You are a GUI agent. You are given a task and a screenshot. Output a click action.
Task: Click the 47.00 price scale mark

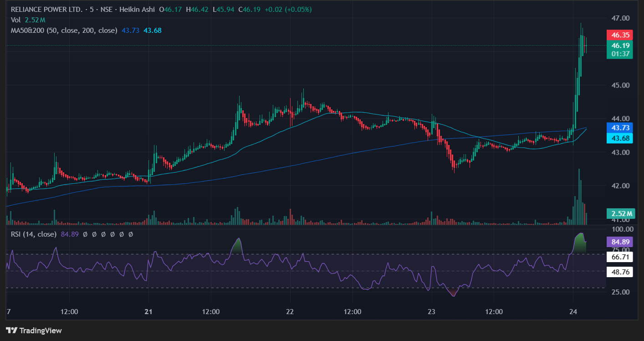(620, 18)
